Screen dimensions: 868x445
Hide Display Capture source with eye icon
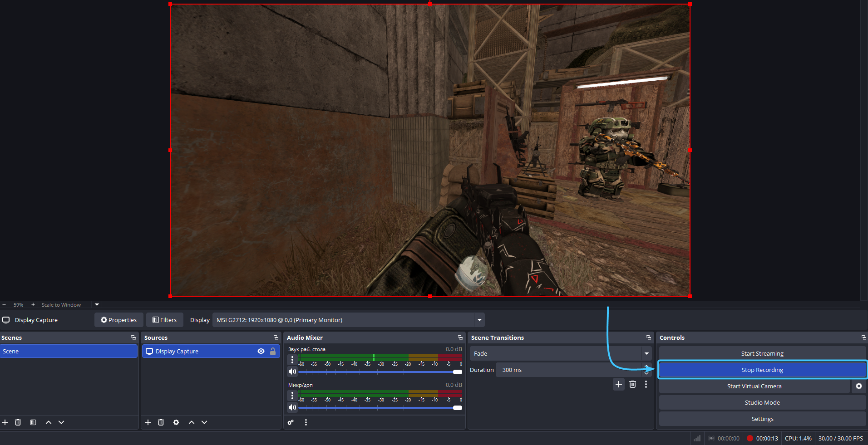(x=261, y=351)
